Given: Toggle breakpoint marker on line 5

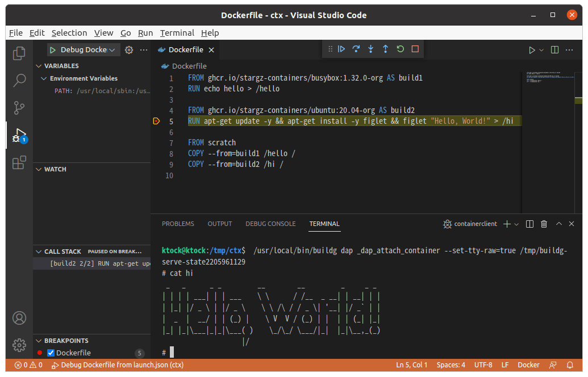Looking at the screenshot, I should click(156, 121).
